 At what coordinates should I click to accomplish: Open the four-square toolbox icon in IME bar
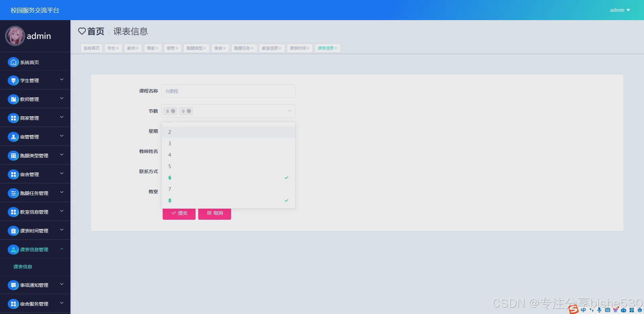coord(632,310)
